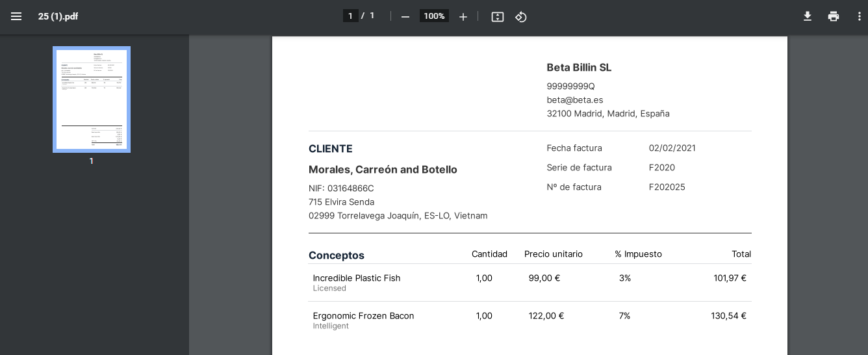868x355 pixels.
Task: Click the zoom in plus icon
Action: pyautogui.click(x=463, y=16)
